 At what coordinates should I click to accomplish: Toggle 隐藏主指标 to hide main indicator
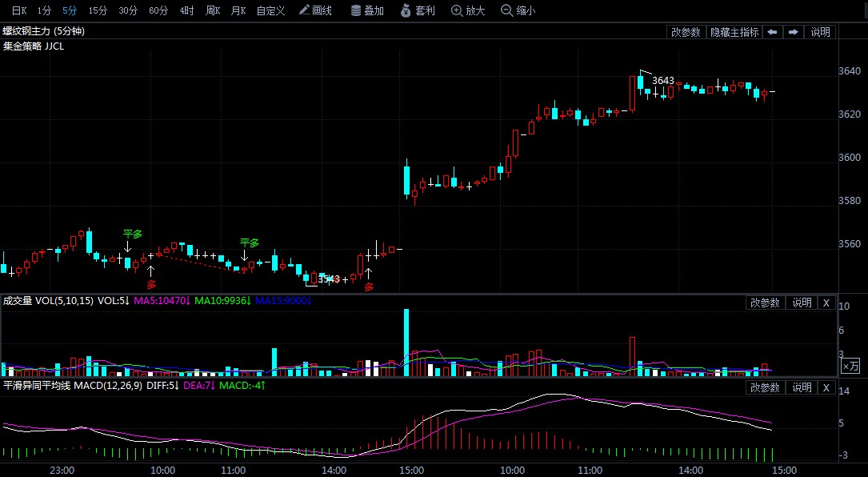(734, 32)
